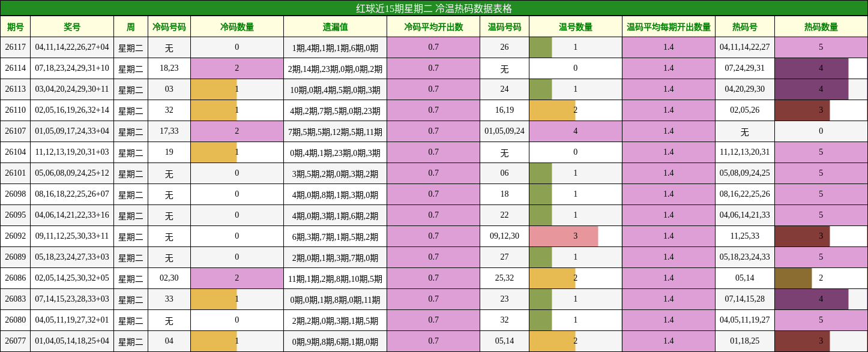Image resolution: width=868 pixels, height=352 pixels.
Task: Click omission values 11期,1期,2期,8期,10期,5期
Action: 335,278
